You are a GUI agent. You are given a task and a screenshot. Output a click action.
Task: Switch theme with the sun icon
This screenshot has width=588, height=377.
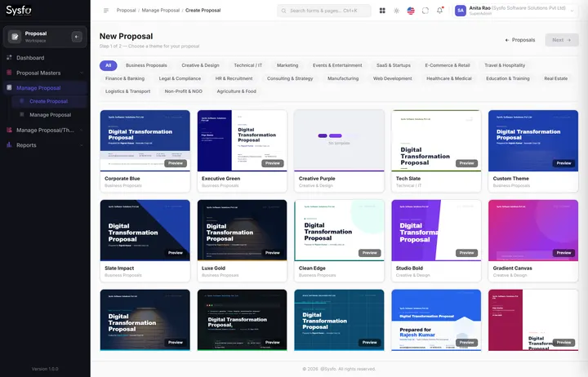(396, 11)
